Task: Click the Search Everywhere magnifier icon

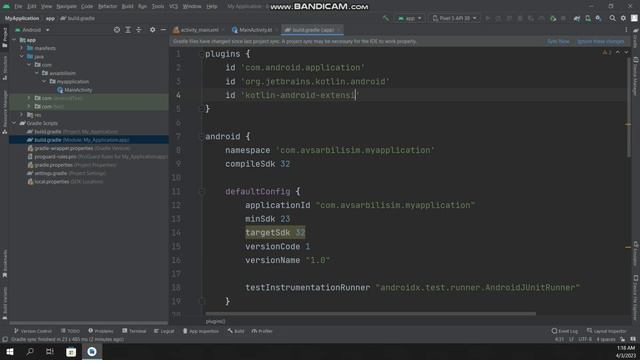Action: tap(612, 18)
